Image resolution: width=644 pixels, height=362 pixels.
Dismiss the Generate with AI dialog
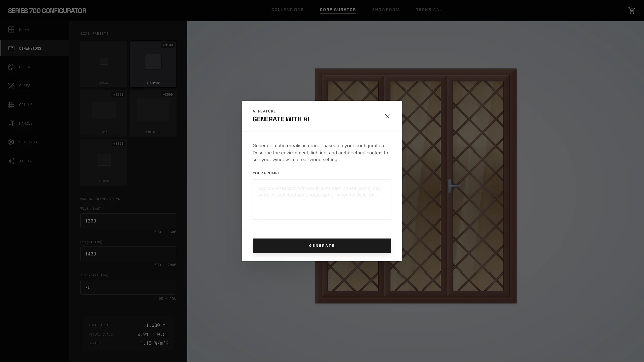click(x=387, y=116)
